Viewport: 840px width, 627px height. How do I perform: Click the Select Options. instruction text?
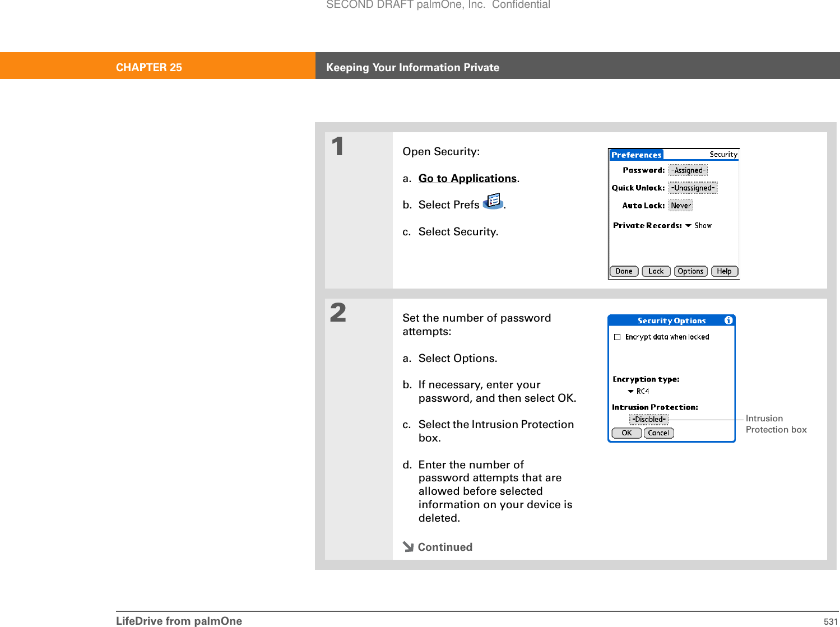pos(458,359)
